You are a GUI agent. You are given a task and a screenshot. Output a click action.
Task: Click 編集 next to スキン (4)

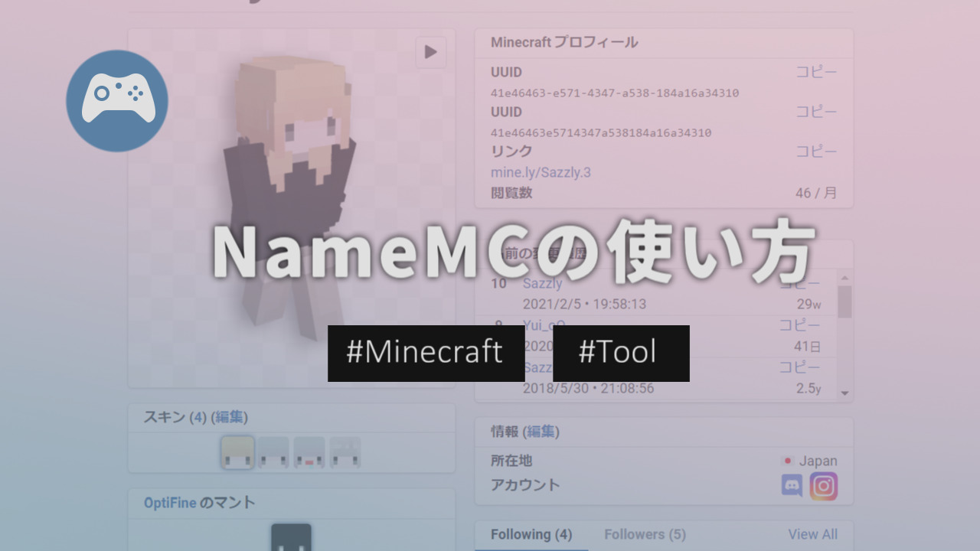[x=229, y=417]
